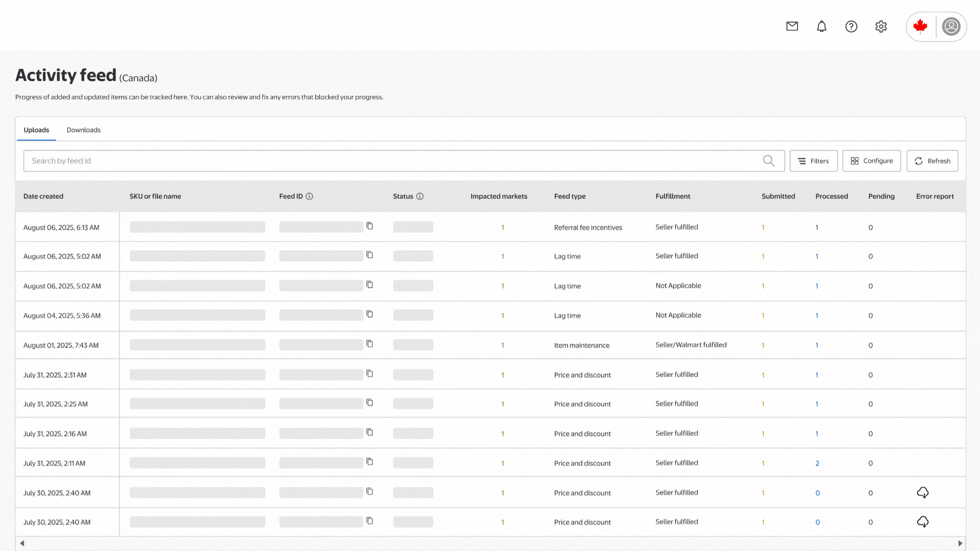This screenshot has width=980, height=551.
Task: Click the Canada maple leaf market selector
Action: click(920, 27)
